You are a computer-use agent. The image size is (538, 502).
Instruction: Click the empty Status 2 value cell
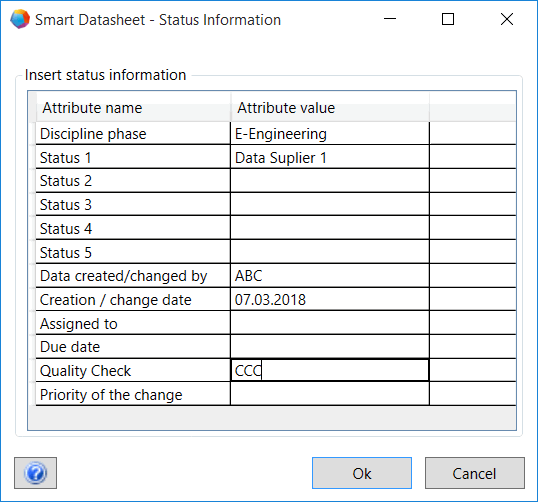tap(330, 181)
